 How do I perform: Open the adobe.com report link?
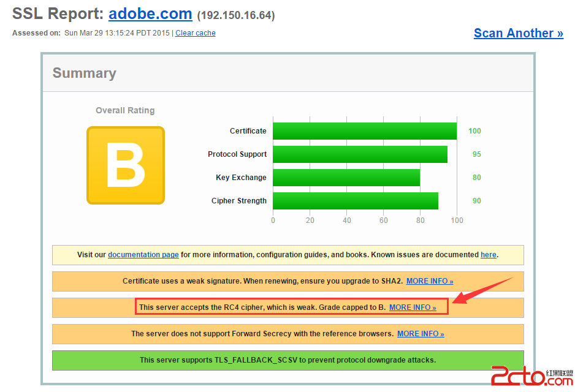click(150, 14)
